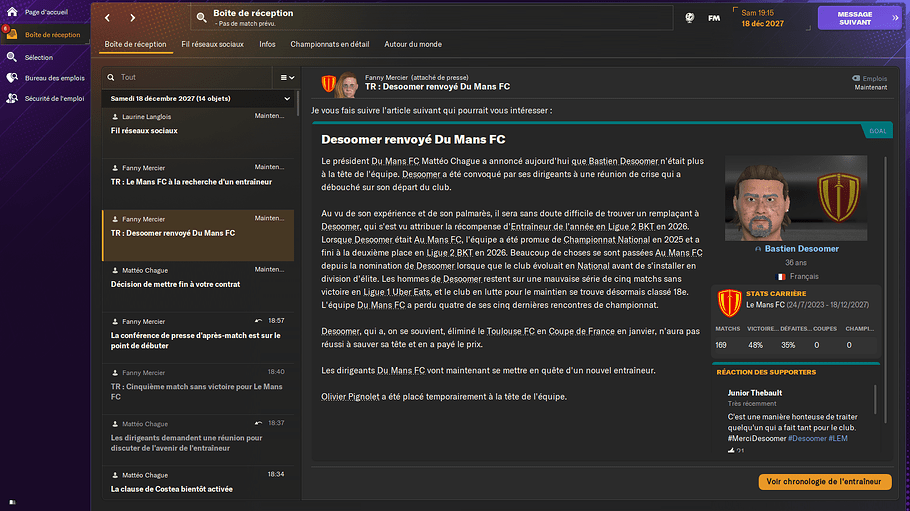Viewport: 910px width, 511px height.
Task: Click the Tout search field in inbox
Action: pos(190,77)
